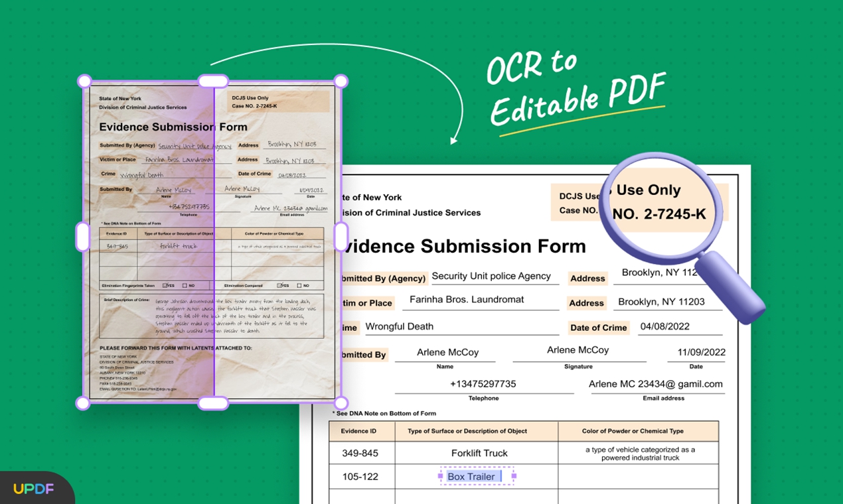Click the Evidence ID 349-845 cell
Viewport: 843px width, 504px height.
[361, 452]
